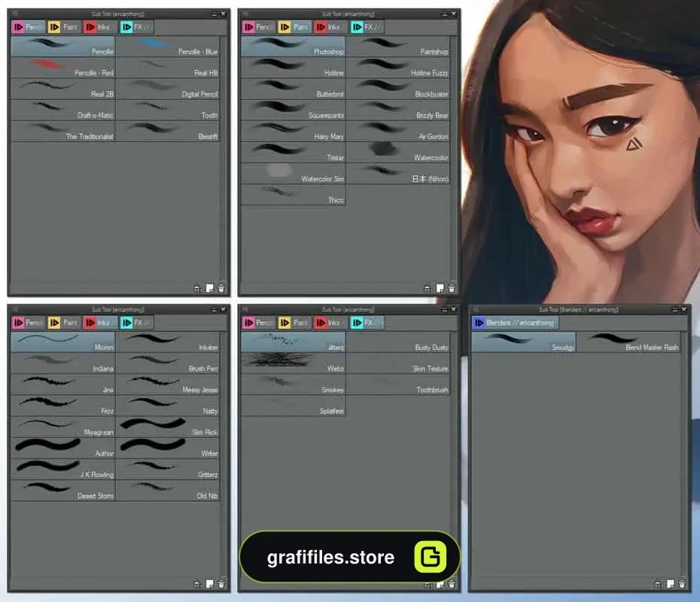700x602 pixels.
Task: Create new sub tool icon in Pencille panel
Action: point(210,288)
